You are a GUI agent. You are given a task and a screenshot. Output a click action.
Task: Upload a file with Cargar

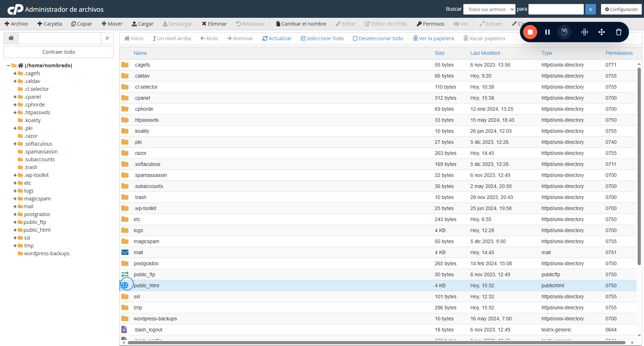coord(142,24)
